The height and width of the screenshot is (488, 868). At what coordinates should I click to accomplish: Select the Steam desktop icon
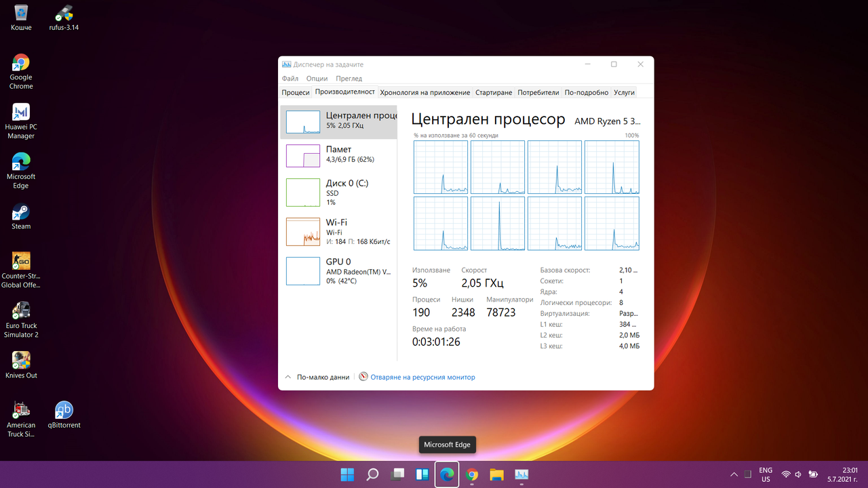pos(21,217)
